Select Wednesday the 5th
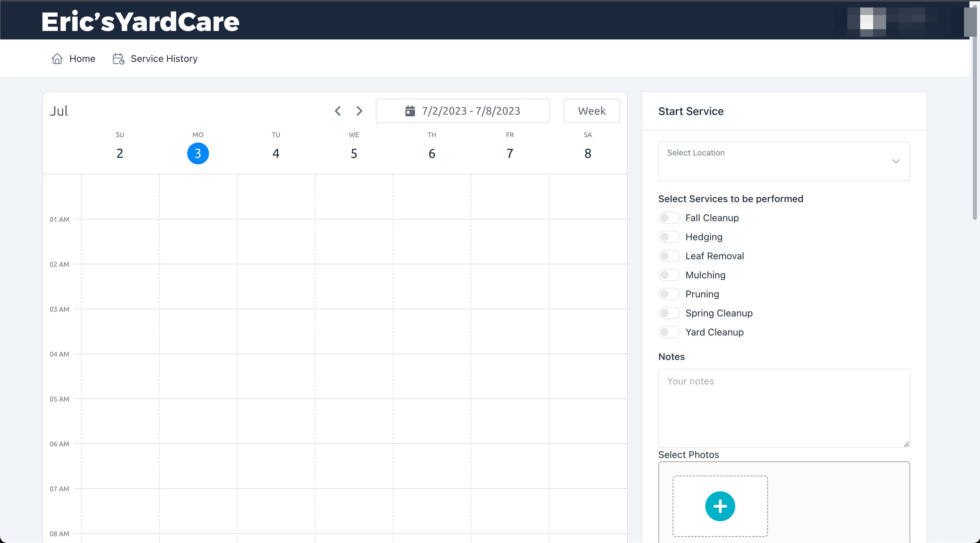Screen dimensions: 980x543 click(x=354, y=153)
